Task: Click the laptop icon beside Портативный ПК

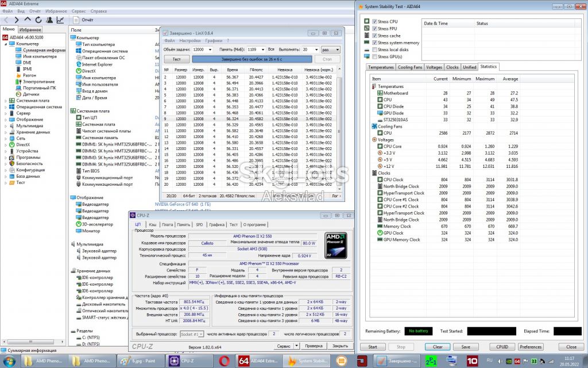Action: click(x=18, y=88)
